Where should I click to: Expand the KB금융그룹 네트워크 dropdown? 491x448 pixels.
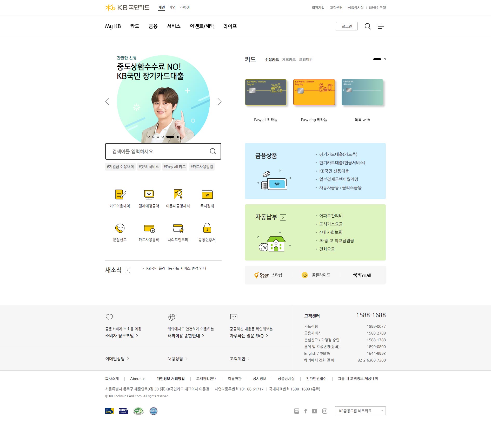[360, 411]
